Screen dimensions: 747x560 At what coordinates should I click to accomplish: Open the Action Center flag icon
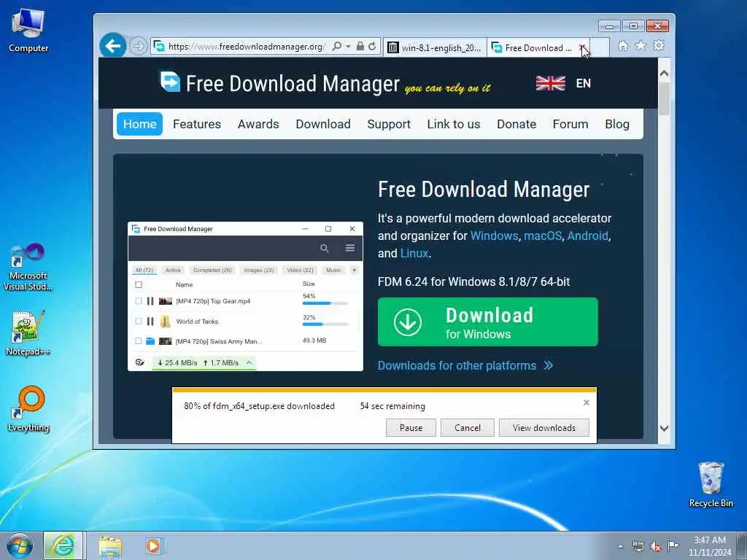point(673,545)
